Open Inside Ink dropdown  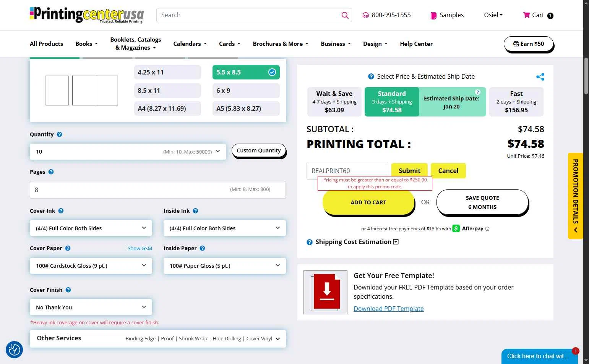coord(225,228)
